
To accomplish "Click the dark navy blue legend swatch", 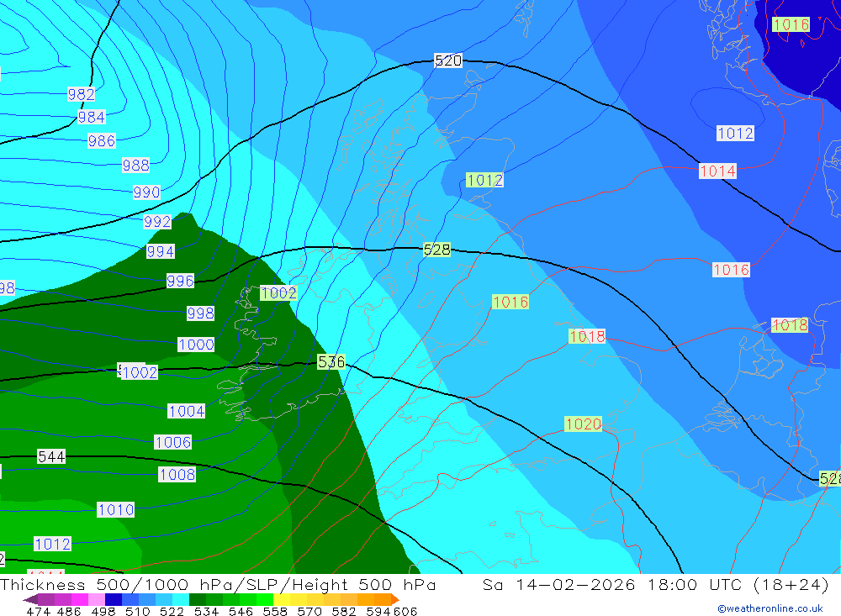I will (114, 600).
